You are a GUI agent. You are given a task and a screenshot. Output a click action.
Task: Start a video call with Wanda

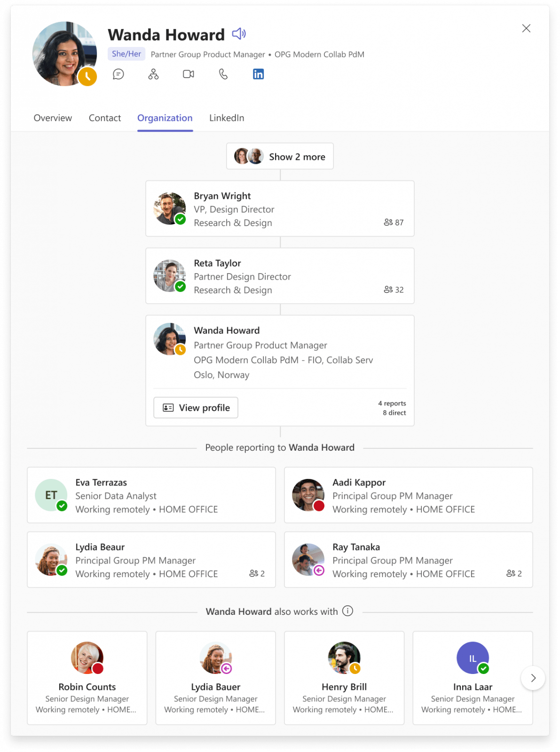189,74
